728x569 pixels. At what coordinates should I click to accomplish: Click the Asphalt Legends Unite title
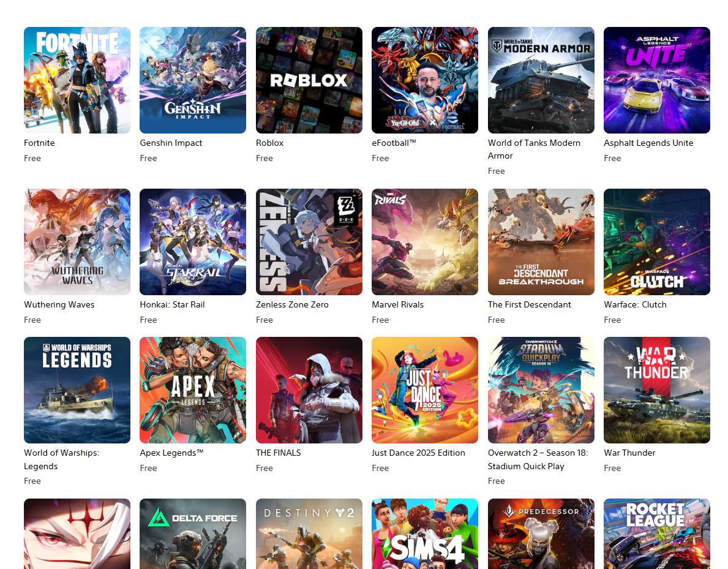pos(648,143)
